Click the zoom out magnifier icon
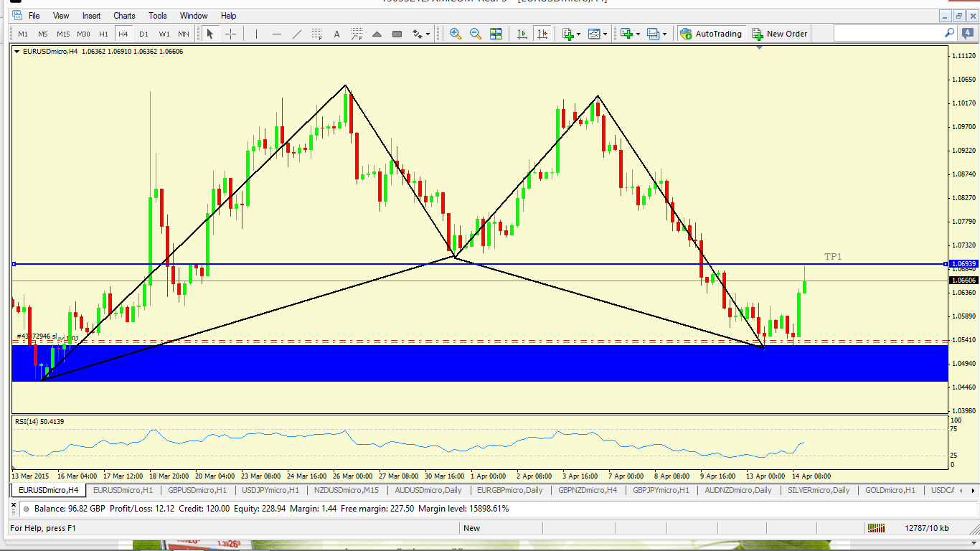This screenshot has width=980, height=551. click(x=475, y=34)
